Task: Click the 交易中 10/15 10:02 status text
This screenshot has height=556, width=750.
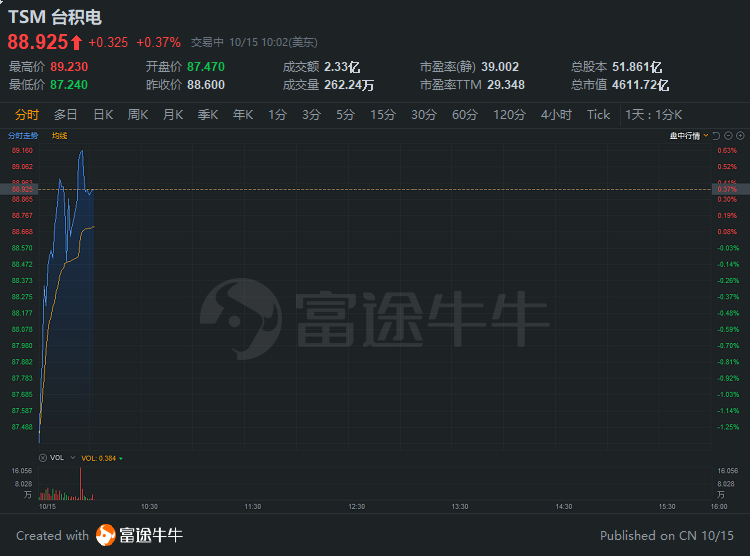Action: (x=254, y=43)
